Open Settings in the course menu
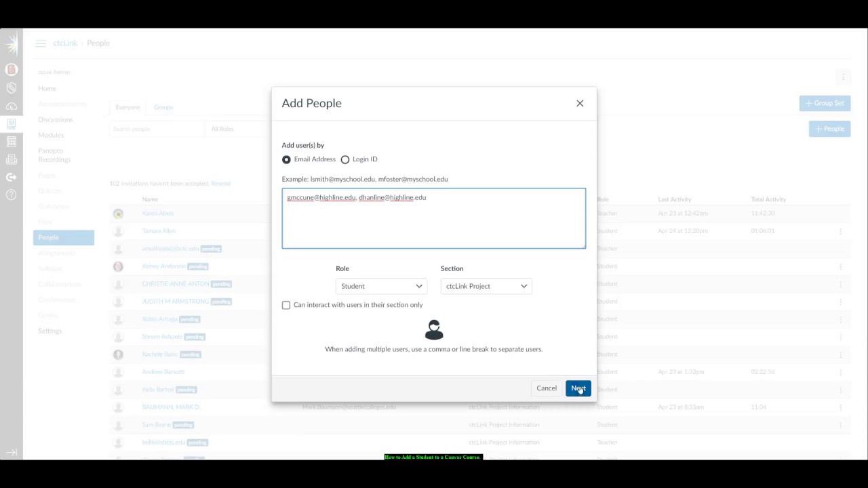Viewport: 868px width, 488px height. [x=50, y=331]
